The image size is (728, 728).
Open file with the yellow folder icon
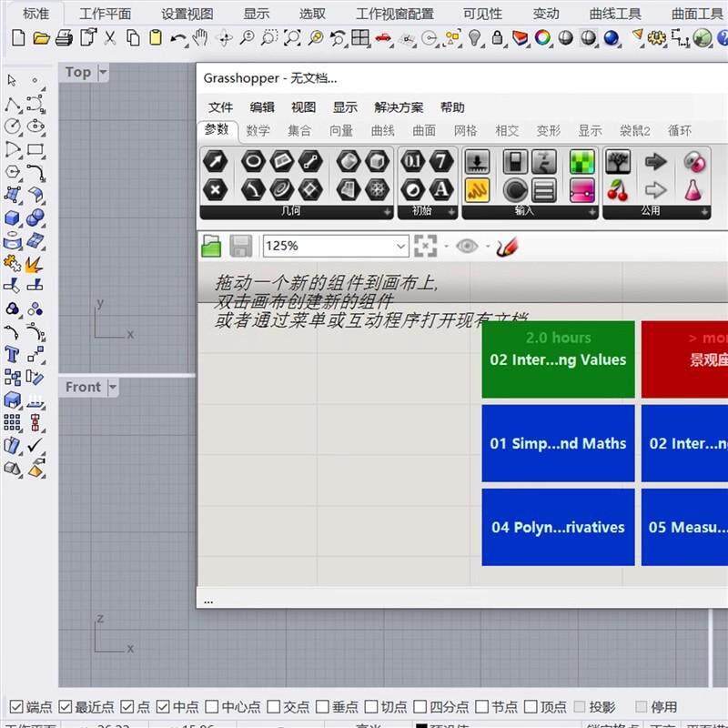(x=41, y=37)
